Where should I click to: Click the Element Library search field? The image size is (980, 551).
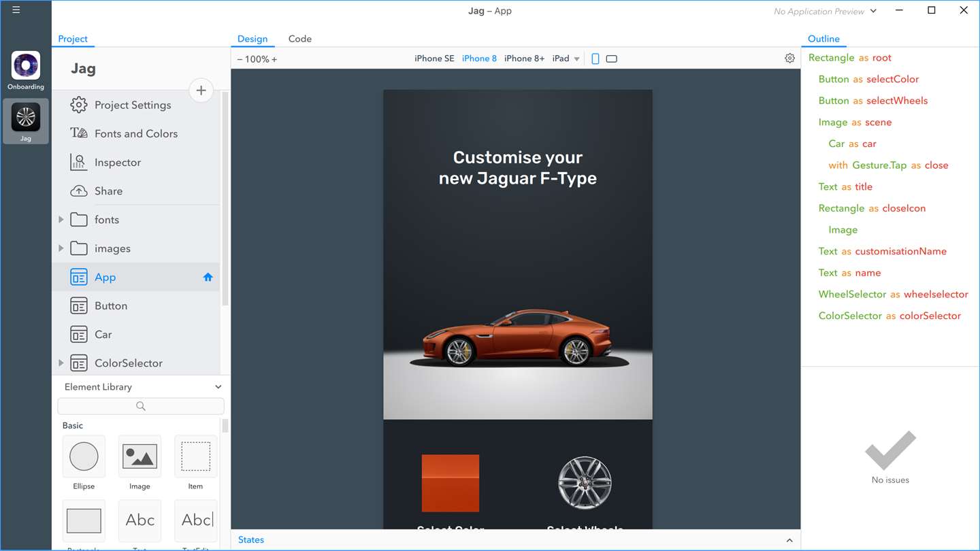[x=141, y=406]
